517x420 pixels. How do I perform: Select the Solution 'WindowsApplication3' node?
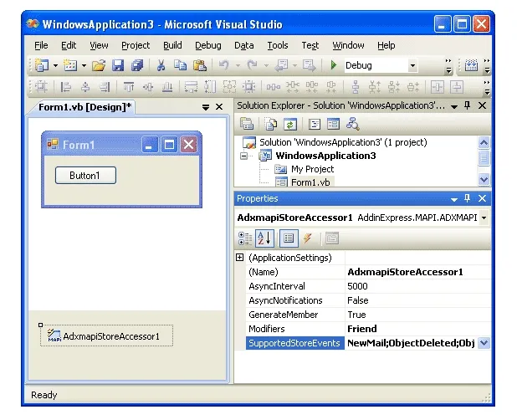tap(343, 142)
